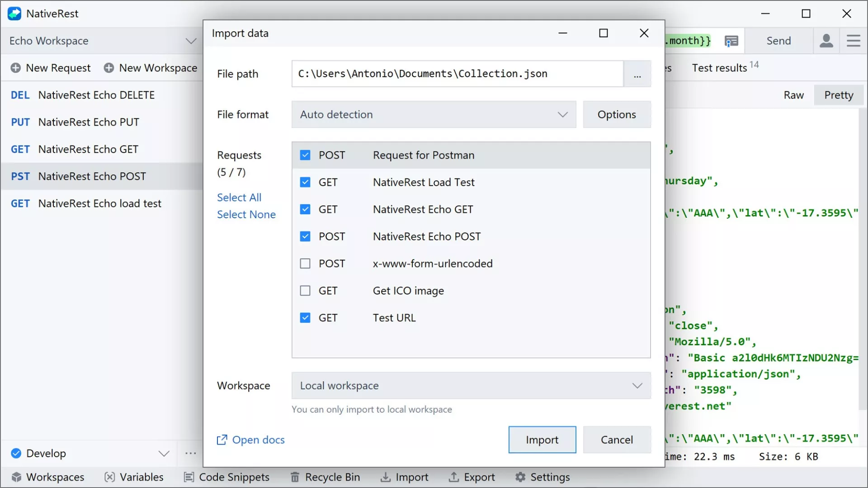Open the hamburger menu icon

pos(853,41)
